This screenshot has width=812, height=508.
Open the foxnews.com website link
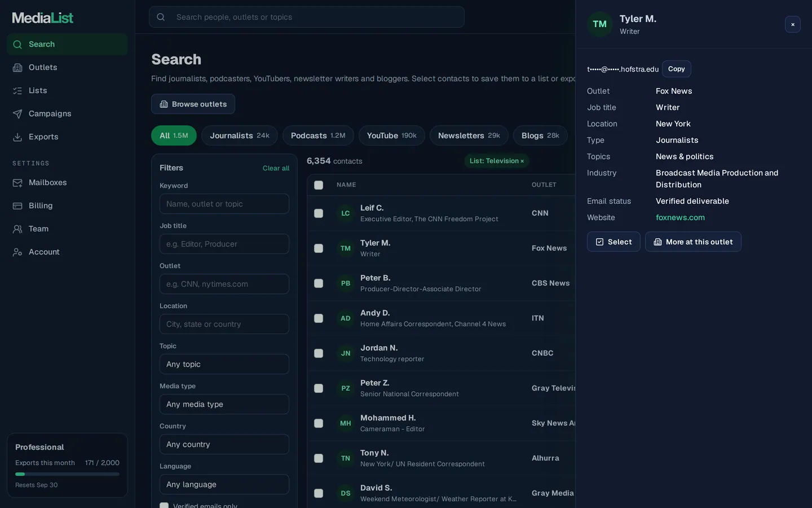[680, 217]
